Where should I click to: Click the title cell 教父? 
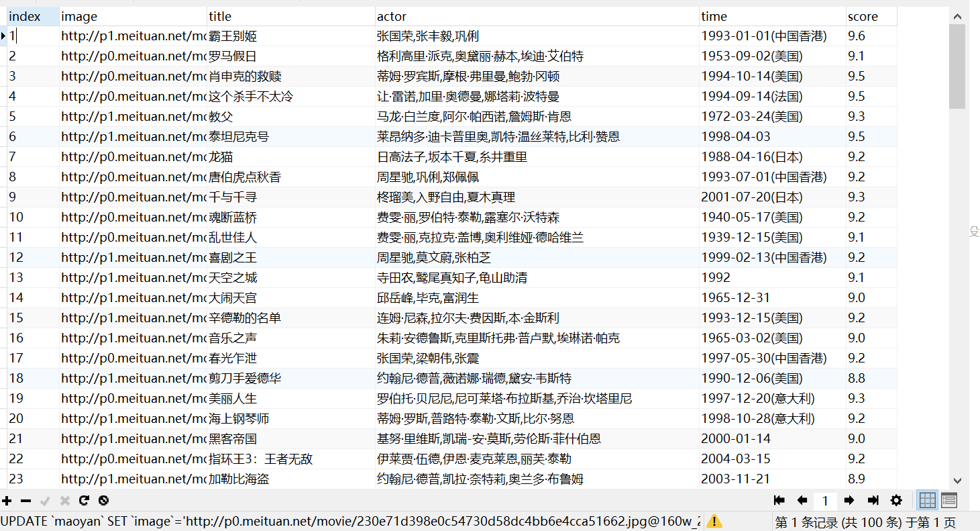point(290,117)
